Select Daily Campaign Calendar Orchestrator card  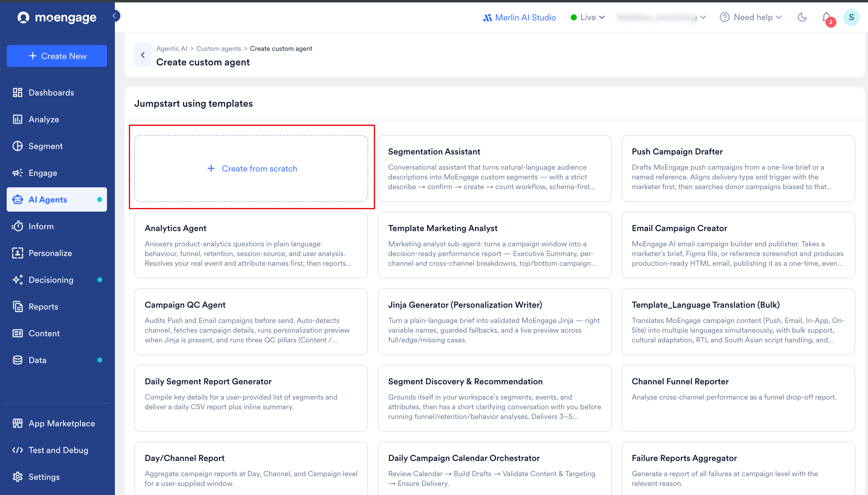click(x=494, y=469)
